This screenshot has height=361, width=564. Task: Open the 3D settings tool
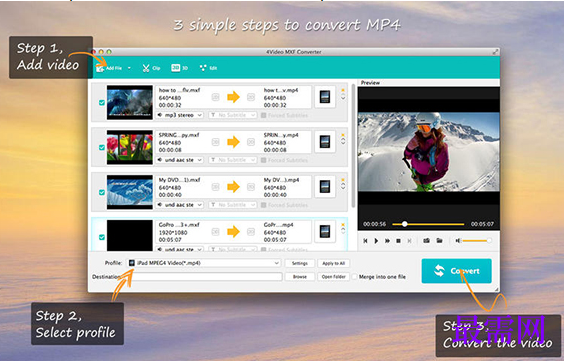click(179, 68)
